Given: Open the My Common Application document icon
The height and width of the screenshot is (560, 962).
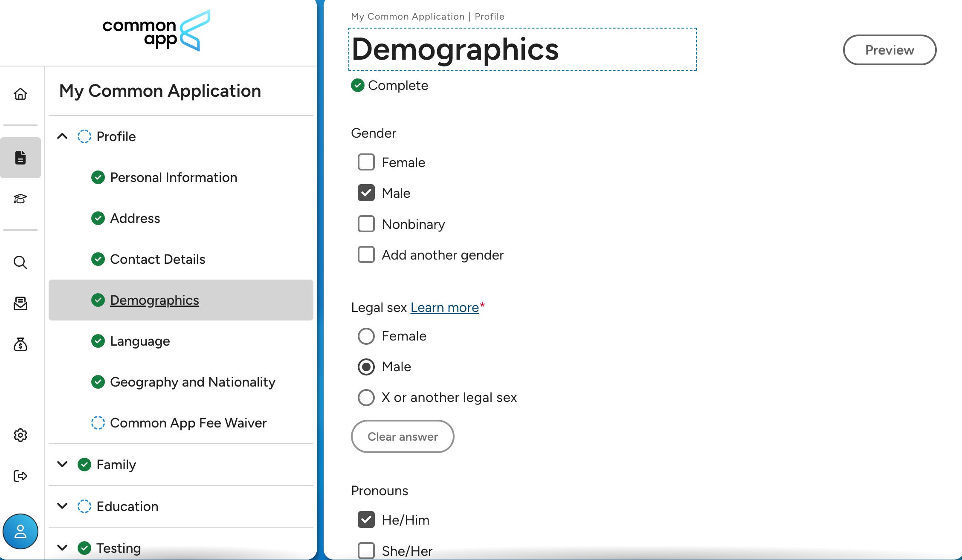Looking at the screenshot, I should tap(20, 158).
